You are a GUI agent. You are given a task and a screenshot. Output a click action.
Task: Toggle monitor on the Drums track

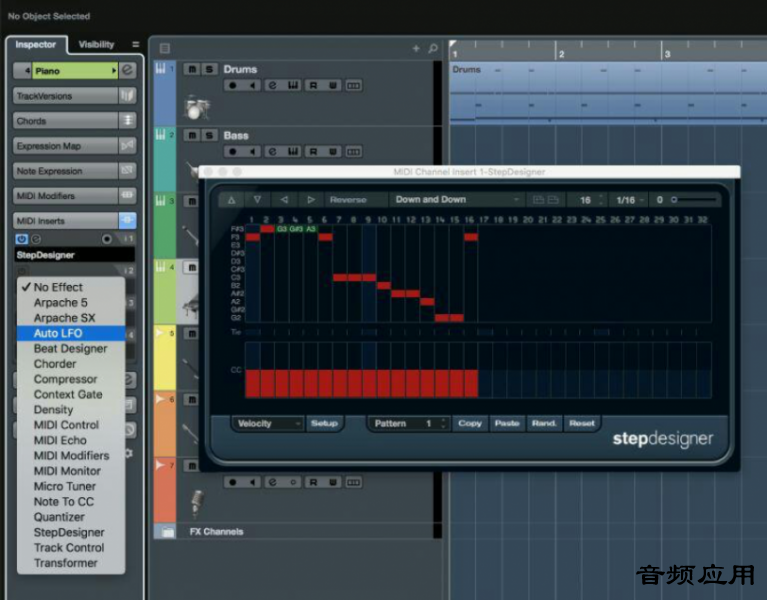(x=252, y=86)
